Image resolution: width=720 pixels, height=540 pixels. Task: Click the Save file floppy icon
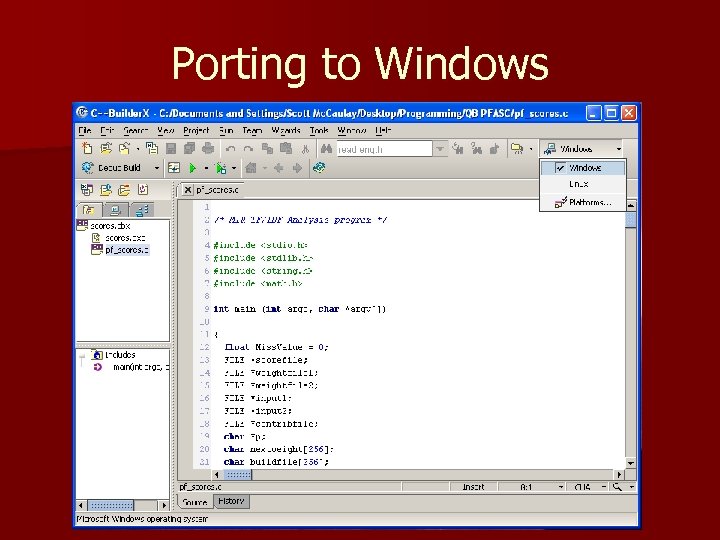171,148
